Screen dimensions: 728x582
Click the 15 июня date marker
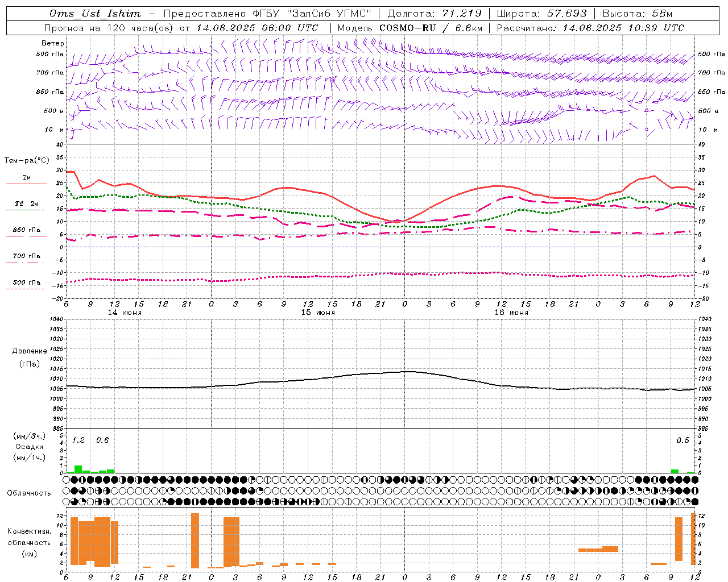tap(318, 313)
